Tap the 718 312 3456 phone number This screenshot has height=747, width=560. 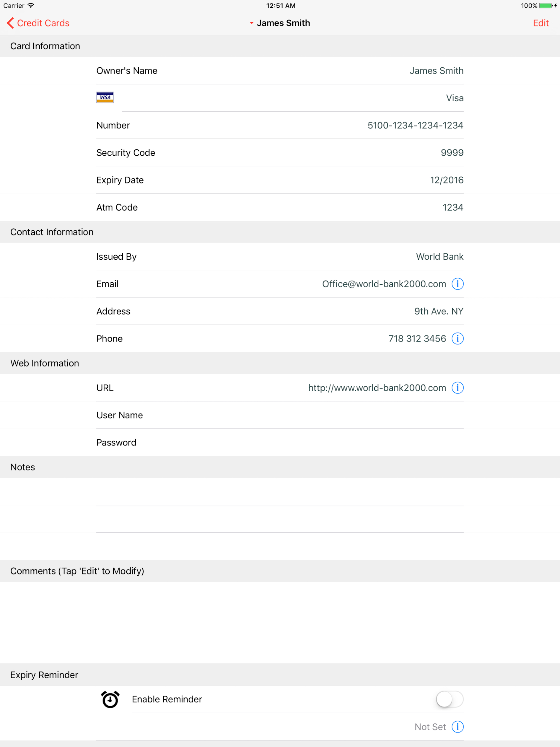(417, 339)
